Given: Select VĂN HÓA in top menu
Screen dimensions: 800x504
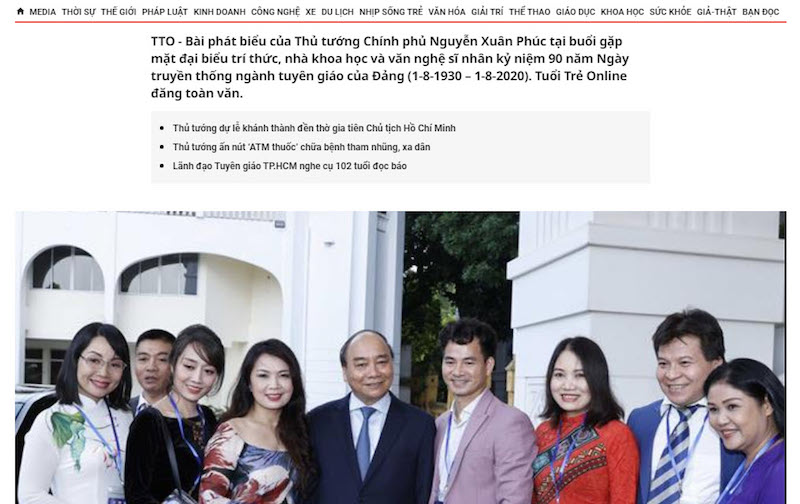Looking at the screenshot, I should [447, 12].
